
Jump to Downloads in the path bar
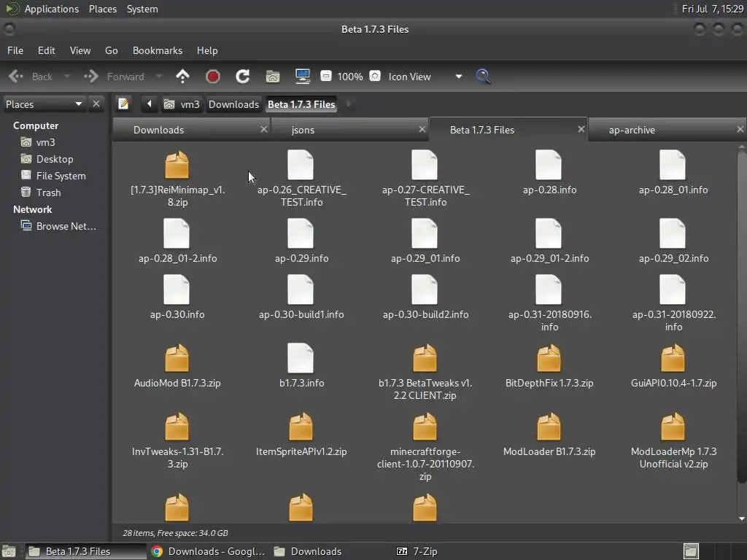233,104
